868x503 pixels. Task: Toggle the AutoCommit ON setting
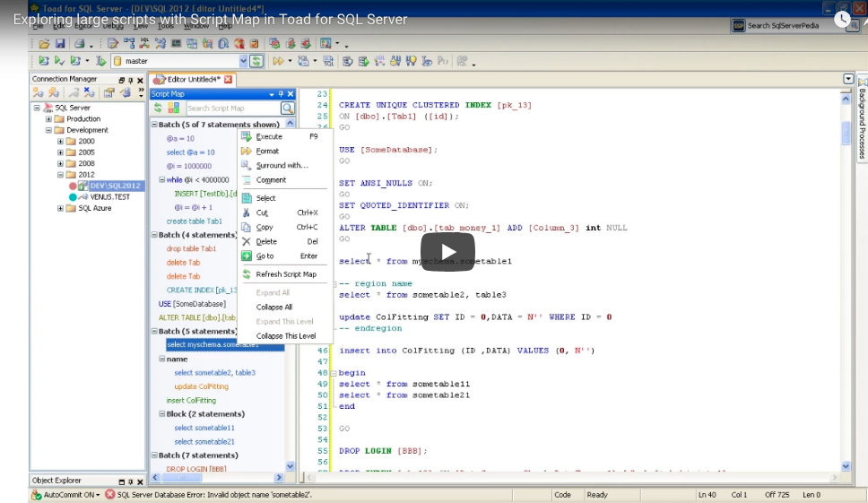68,495
